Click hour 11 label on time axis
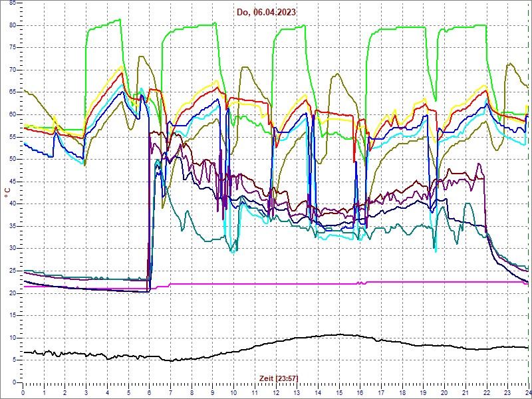The width and height of the screenshot is (532, 399). pos(255,393)
